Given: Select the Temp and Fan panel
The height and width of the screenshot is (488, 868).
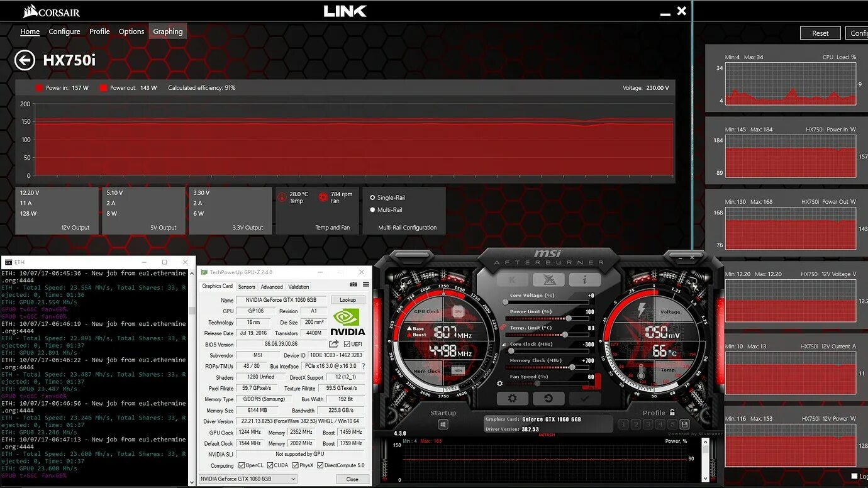Looking at the screenshot, I should coord(317,211).
